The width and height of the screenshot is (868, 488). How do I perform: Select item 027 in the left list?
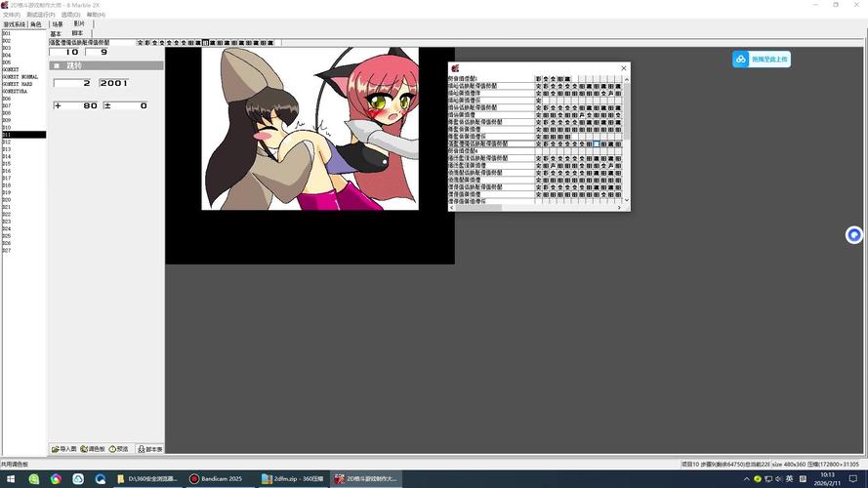tap(23, 250)
